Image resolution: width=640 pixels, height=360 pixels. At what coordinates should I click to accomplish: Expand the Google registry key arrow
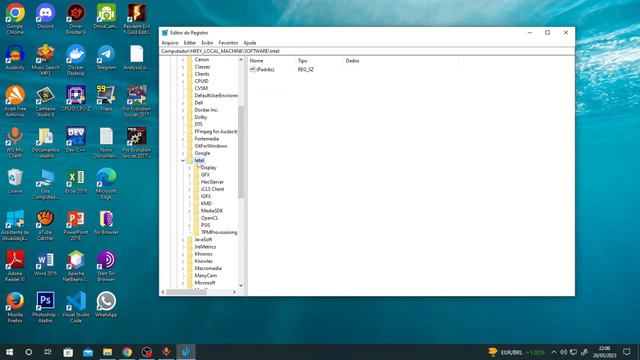click(x=183, y=153)
